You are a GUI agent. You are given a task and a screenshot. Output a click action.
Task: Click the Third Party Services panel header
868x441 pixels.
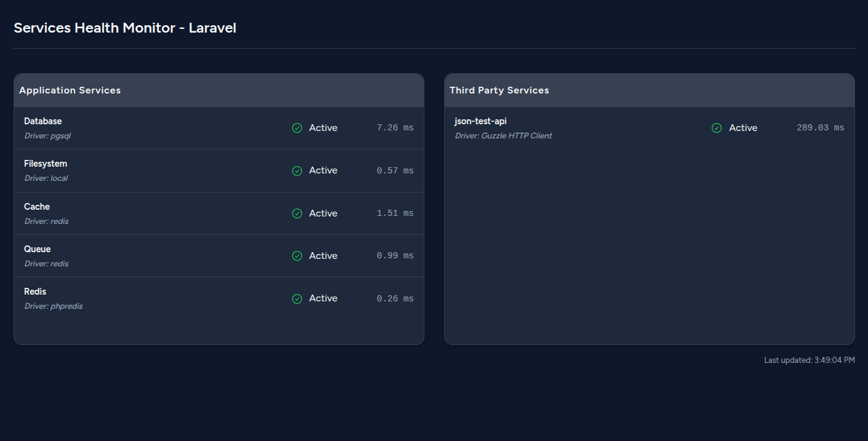tap(499, 90)
